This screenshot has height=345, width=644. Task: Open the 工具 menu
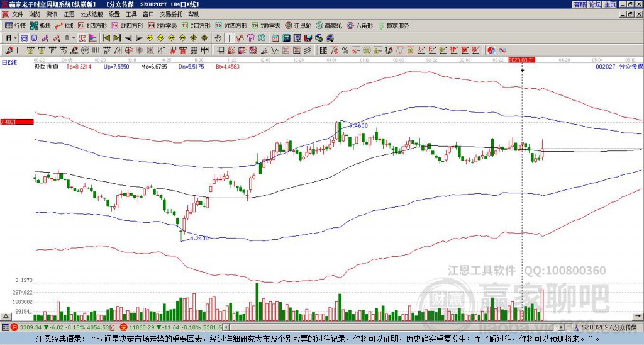131,14
